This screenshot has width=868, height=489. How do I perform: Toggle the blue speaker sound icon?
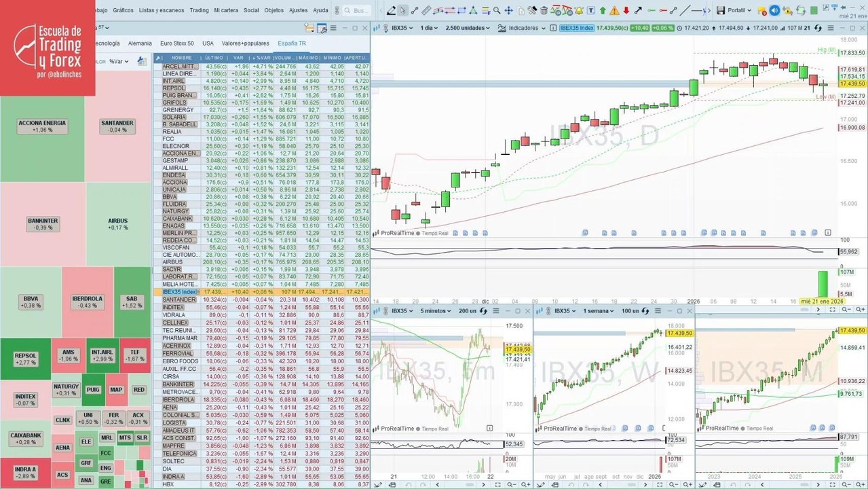774,10
